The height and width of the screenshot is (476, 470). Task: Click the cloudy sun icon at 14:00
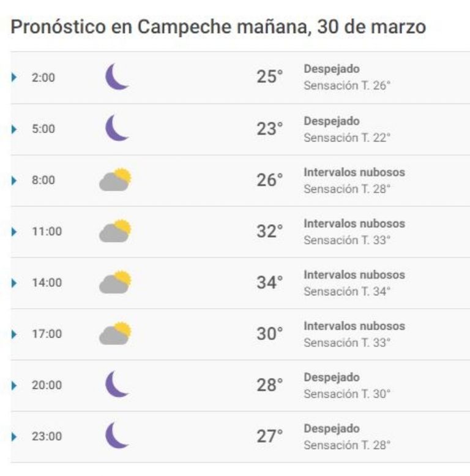point(116,282)
